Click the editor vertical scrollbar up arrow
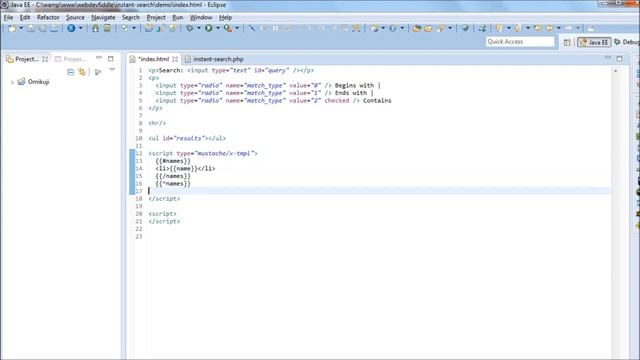The height and width of the screenshot is (360, 640). (x=616, y=71)
